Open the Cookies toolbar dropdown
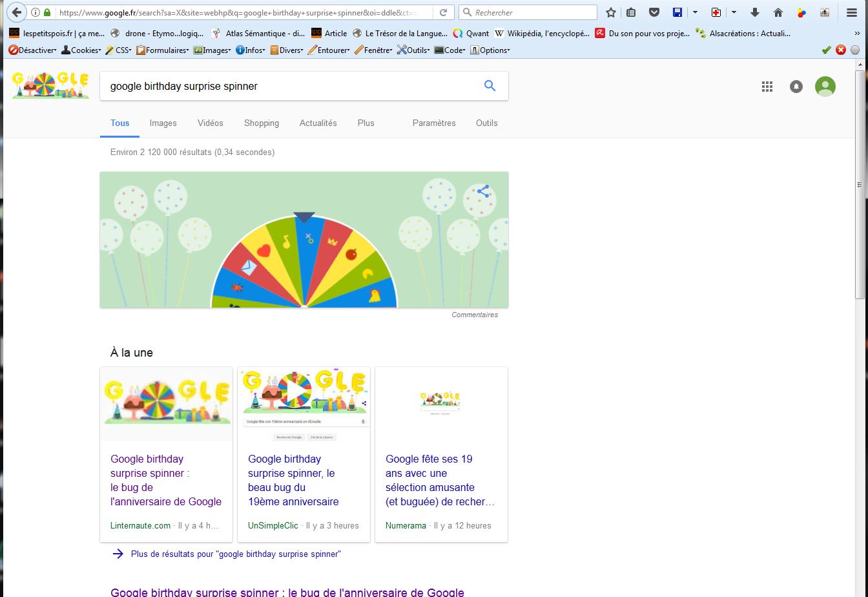This screenshot has height=597, width=868. pos(81,50)
